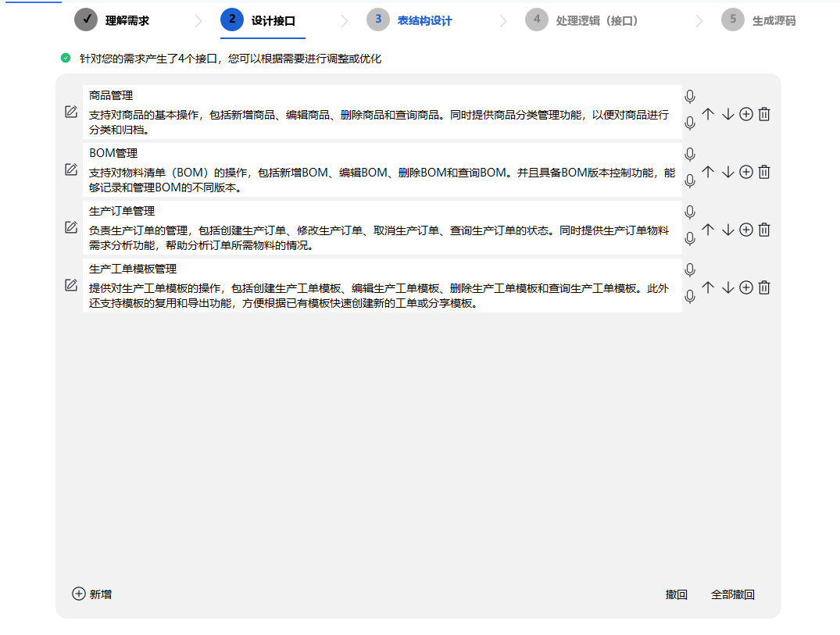Image resolution: width=840 pixels, height=635 pixels.
Task: Click description starting 提供对生产工单模板的操作
Action: coord(382,295)
